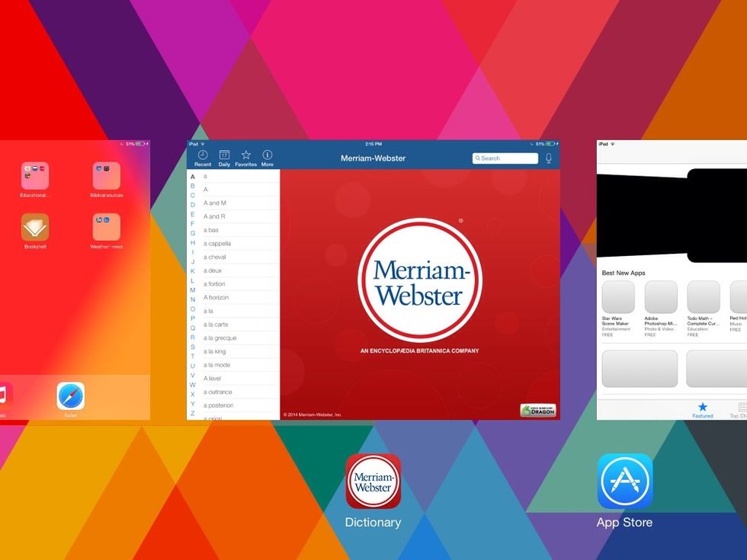Open the Biblical sources folder
Viewport: 747px width, 560px height.
(x=107, y=176)
